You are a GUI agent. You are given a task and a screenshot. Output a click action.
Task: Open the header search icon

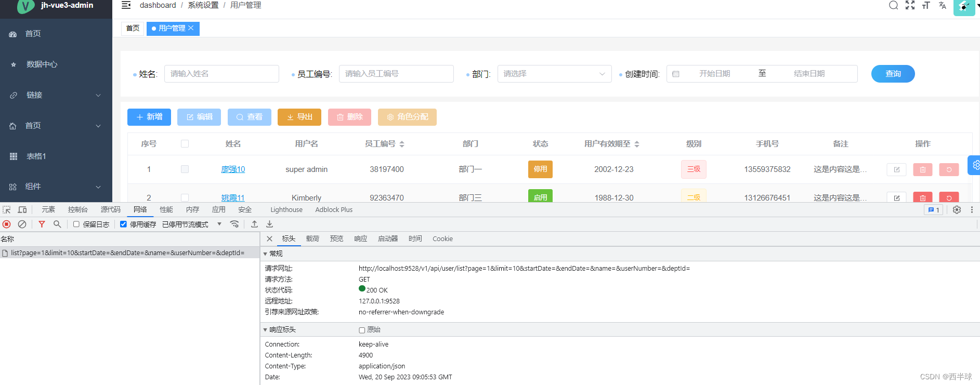(x=893, y=5)
